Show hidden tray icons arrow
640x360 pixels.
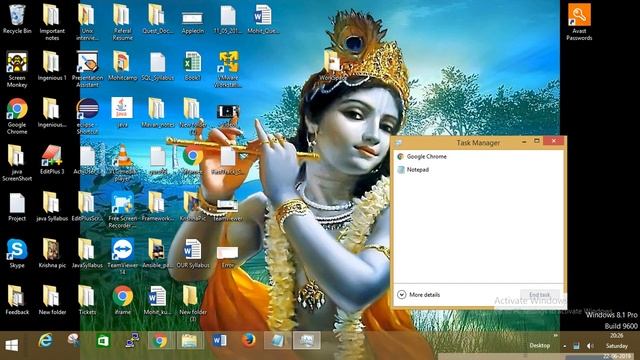point(565,346)
